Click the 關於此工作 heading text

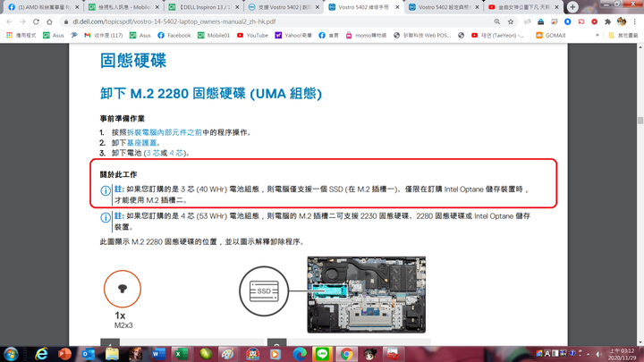point(118,174)
